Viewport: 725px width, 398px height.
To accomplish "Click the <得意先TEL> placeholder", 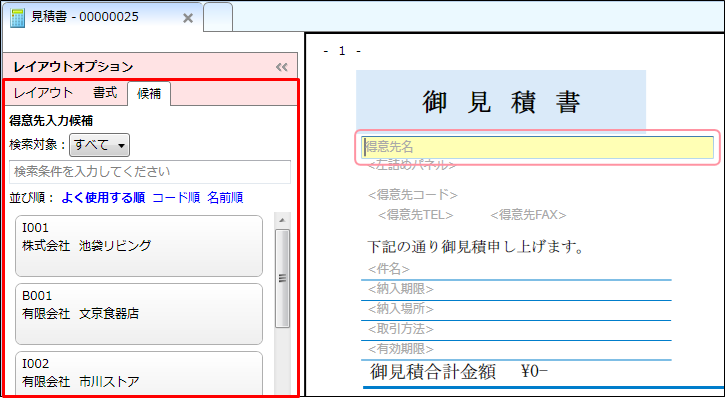I will 416,215.
